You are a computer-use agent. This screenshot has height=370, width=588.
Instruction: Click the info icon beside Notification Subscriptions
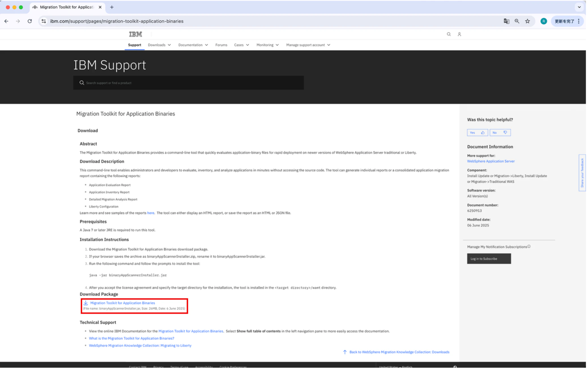coord(529,246)
